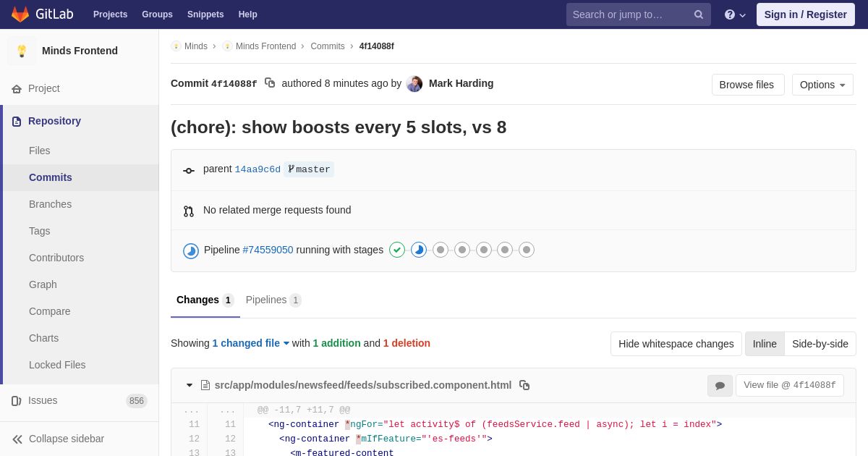
Task: Open Graph in repository sidebar
Action: click(x=81, y=284)
